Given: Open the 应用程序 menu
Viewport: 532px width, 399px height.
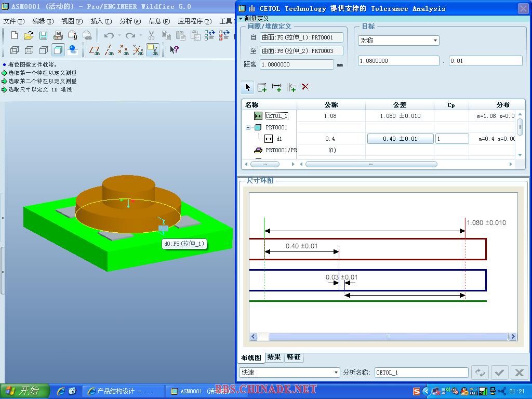Looking at the screenshot, I should [x=195, y=21].
